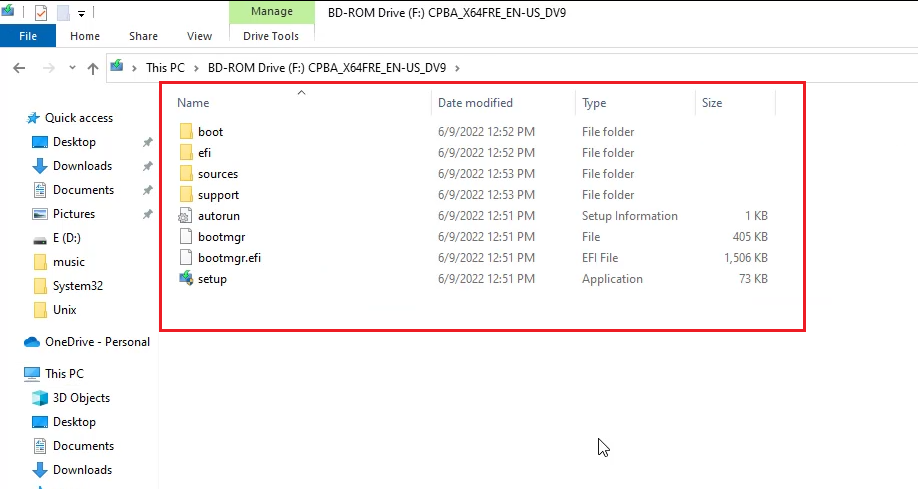Click the Properties quick access toolbar icon

tap(40, 12)
